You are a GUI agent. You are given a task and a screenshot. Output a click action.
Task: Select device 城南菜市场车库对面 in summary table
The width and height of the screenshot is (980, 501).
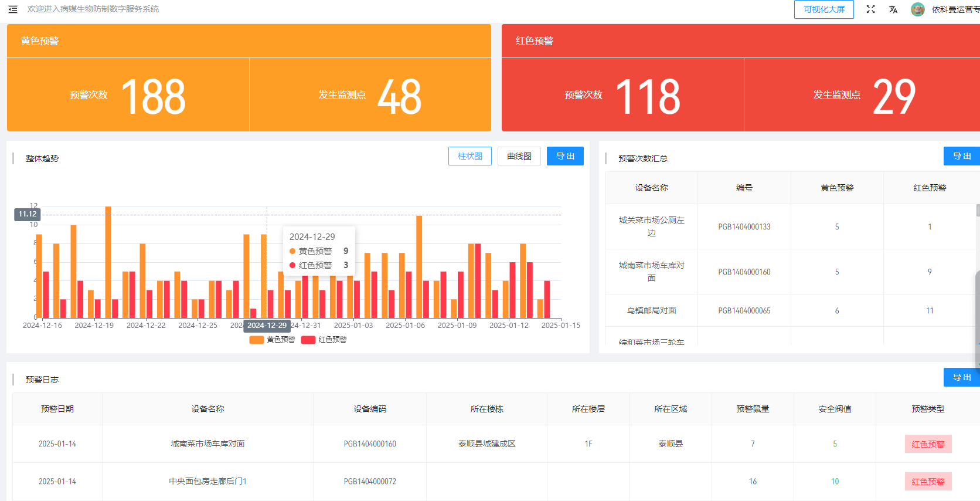point(652,272)
